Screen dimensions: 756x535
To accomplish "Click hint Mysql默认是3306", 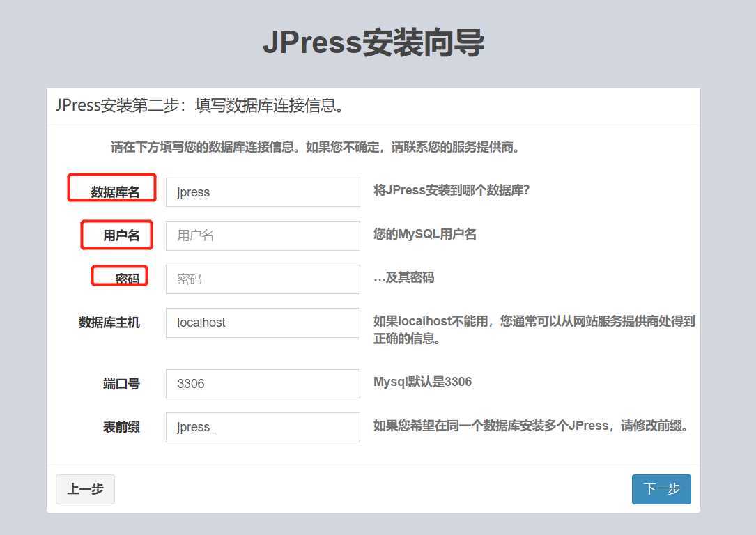I will (x=422, y=382).
